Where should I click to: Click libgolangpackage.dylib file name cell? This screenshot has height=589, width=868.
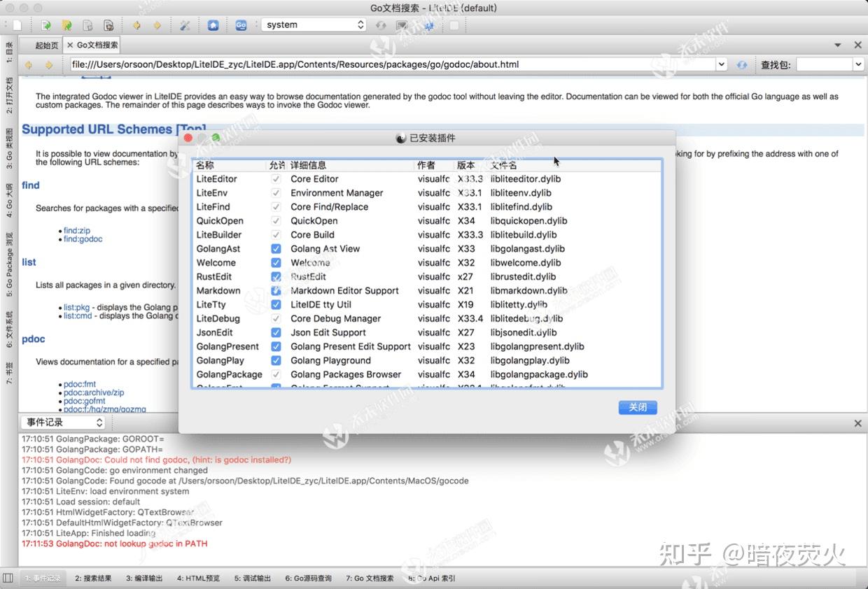pyautogui.click(x=539, y=375)
